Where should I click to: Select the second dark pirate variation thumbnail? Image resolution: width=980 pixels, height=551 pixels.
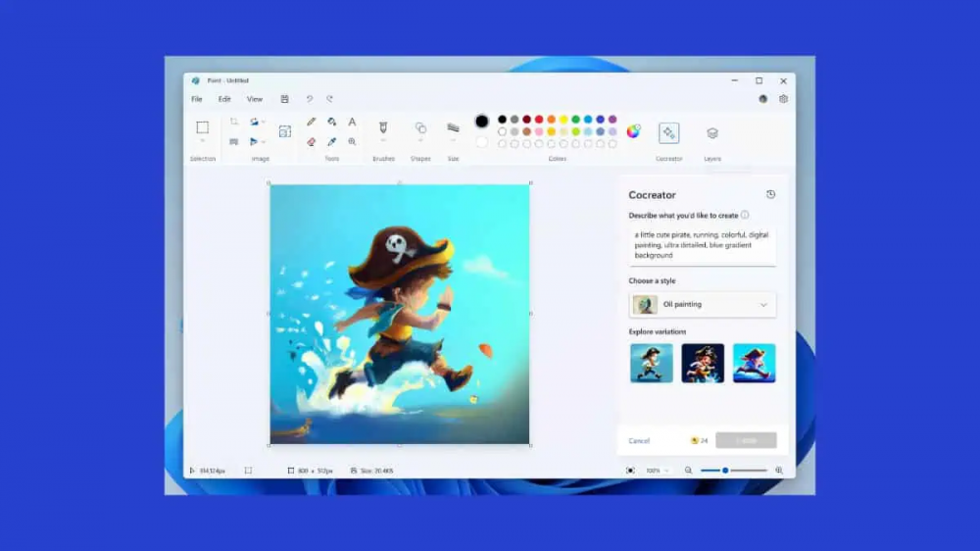pos(703,363)
